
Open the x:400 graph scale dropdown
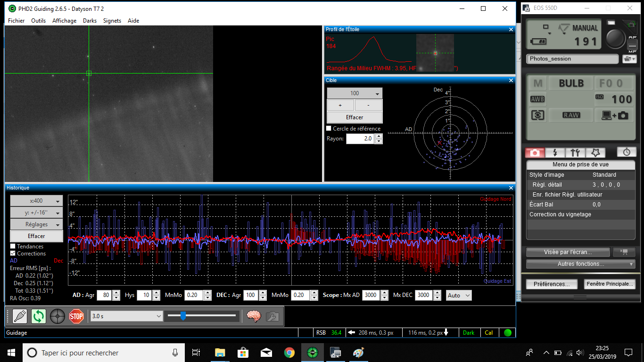36,201
